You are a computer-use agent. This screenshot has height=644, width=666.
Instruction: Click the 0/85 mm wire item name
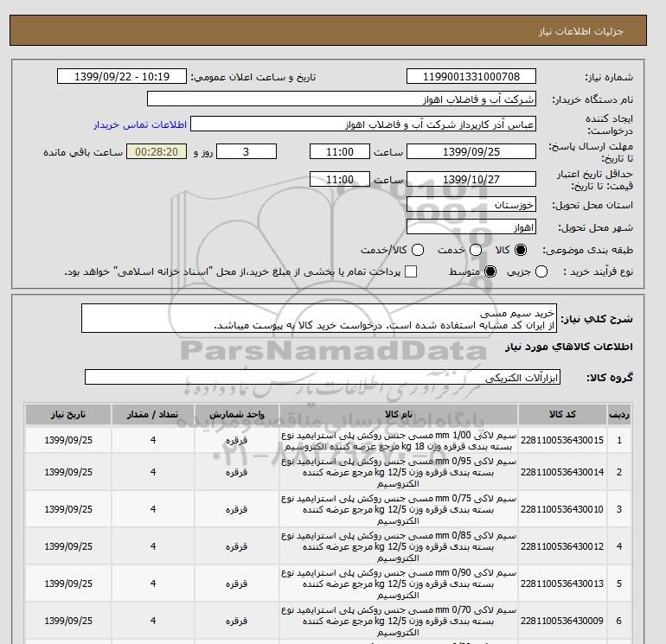coord(399,546)
